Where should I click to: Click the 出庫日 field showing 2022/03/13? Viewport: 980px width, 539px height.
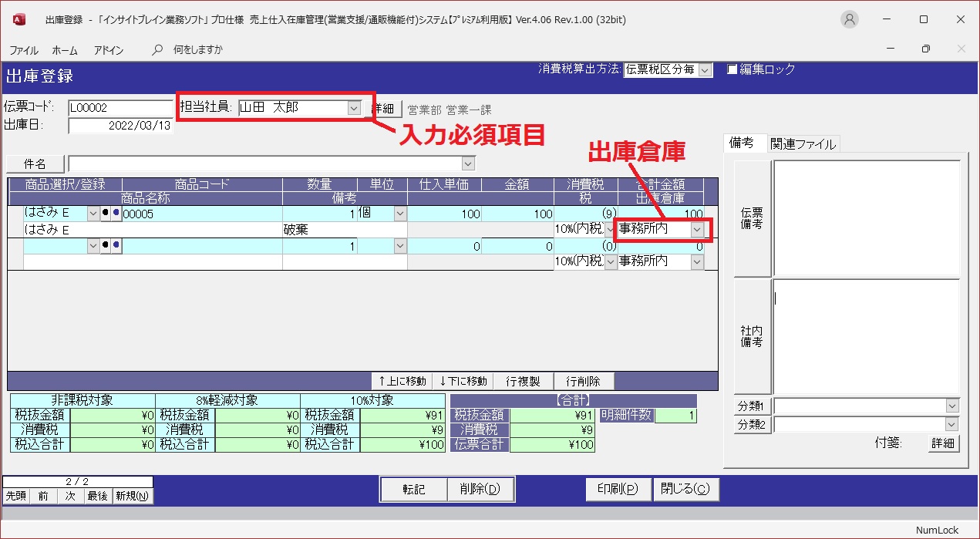click(120, 126)
